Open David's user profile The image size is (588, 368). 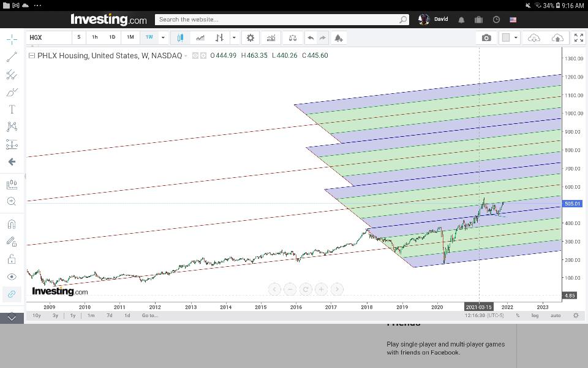(433, 19)
